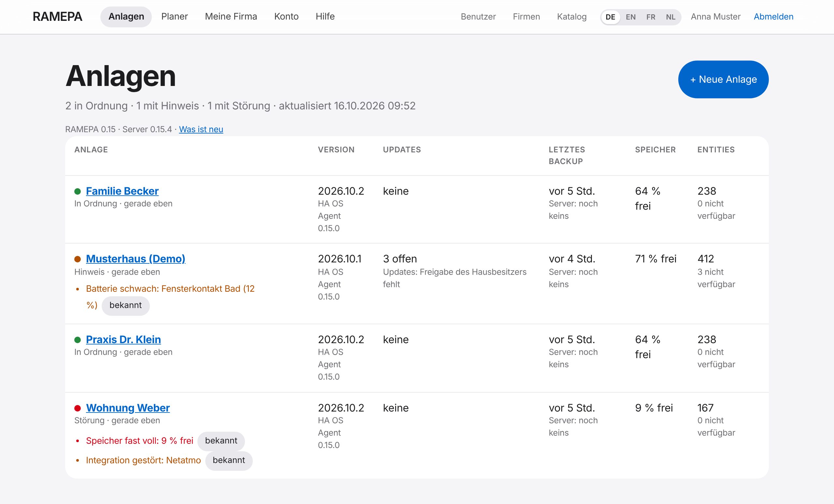Switch language to NL
Image resolution: width=834 pixels, height=504 pixels.
click(670, 17)
